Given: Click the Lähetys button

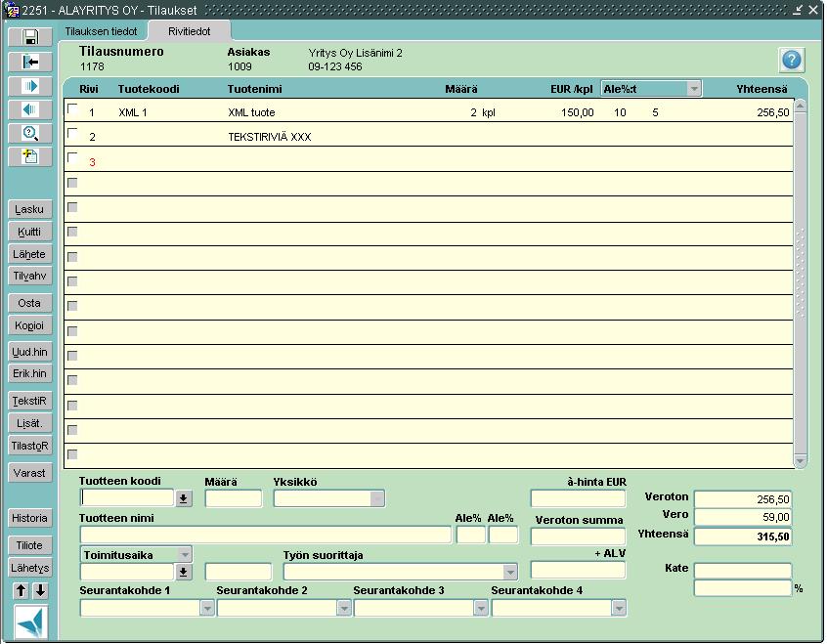Looking at the screenshot, I should [30, 568].
